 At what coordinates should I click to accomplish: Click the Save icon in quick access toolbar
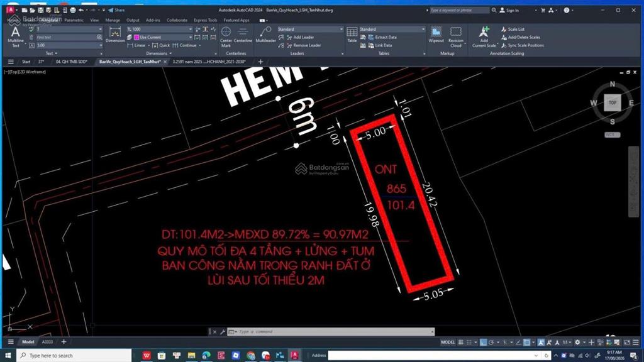pyautogui.click(x=40, y=10)
